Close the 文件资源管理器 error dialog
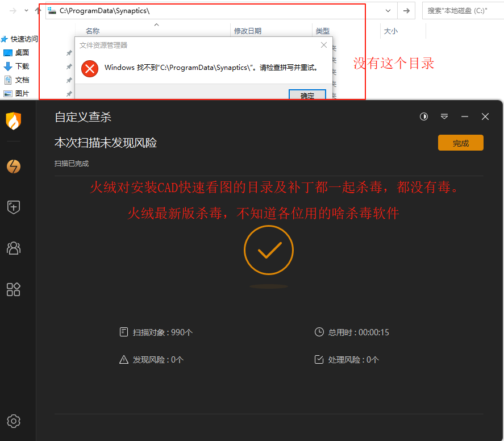 tap(324, 45)
